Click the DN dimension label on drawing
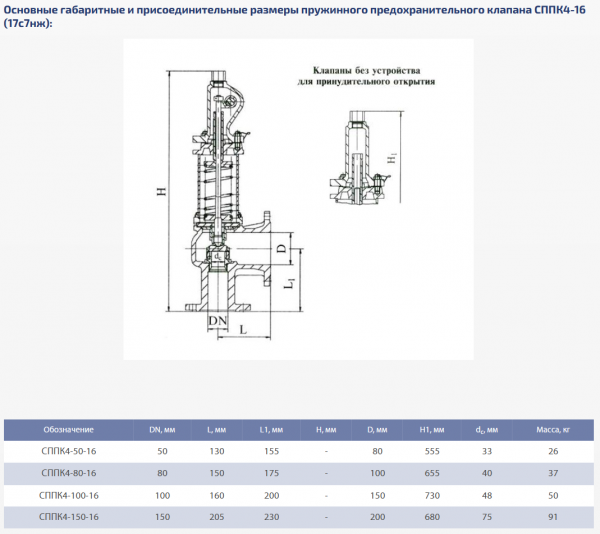 (217, 320)
